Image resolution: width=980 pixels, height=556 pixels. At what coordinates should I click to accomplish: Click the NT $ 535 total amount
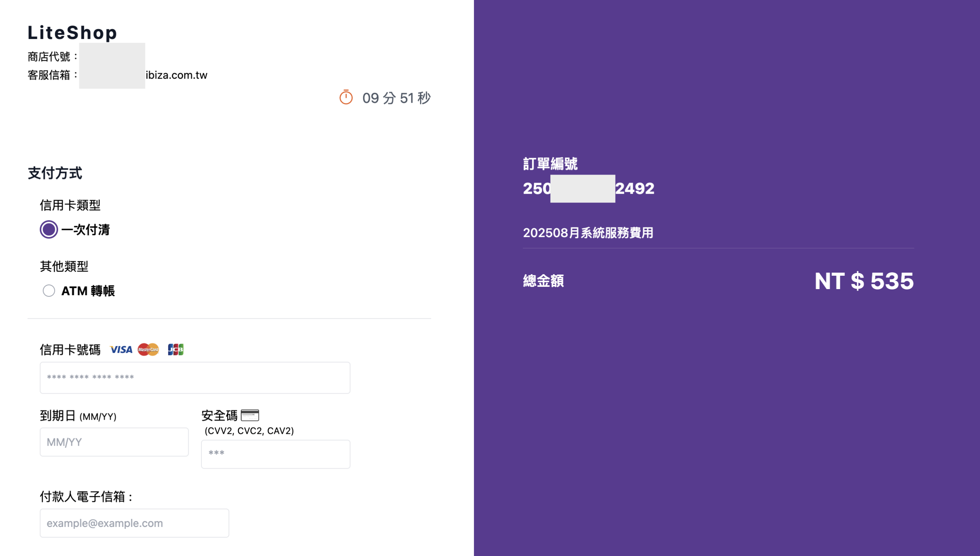864,281
